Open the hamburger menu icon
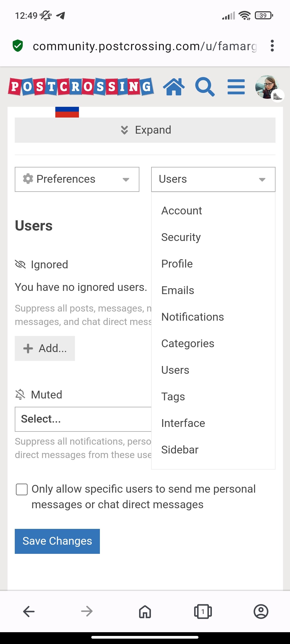290x644 pixels. pos(236,87)
